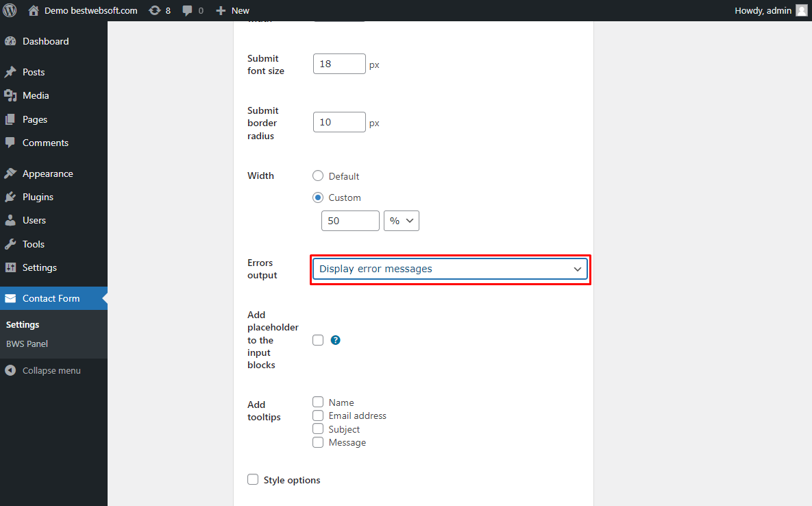This screenshot has height=506, width=812.
Task: Open the Appearance menu
Action: pos(48,173)
